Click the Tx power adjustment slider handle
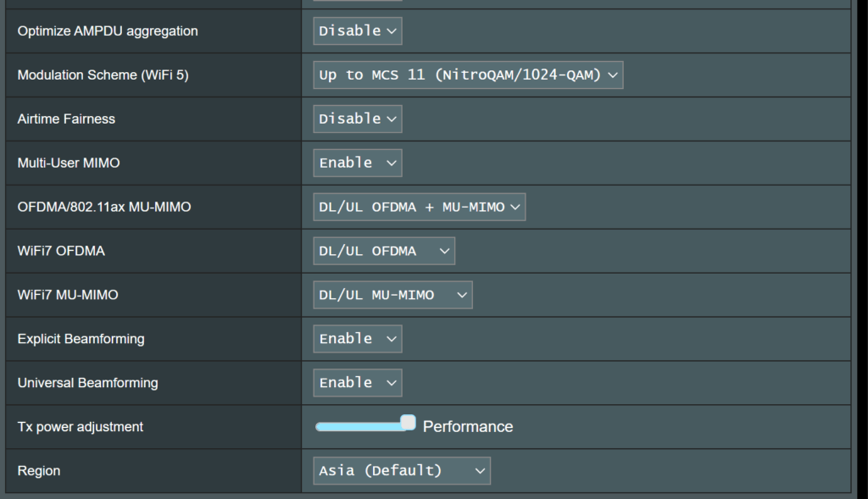The height and width of the screenshot is (499, 868). coord(408,423)
